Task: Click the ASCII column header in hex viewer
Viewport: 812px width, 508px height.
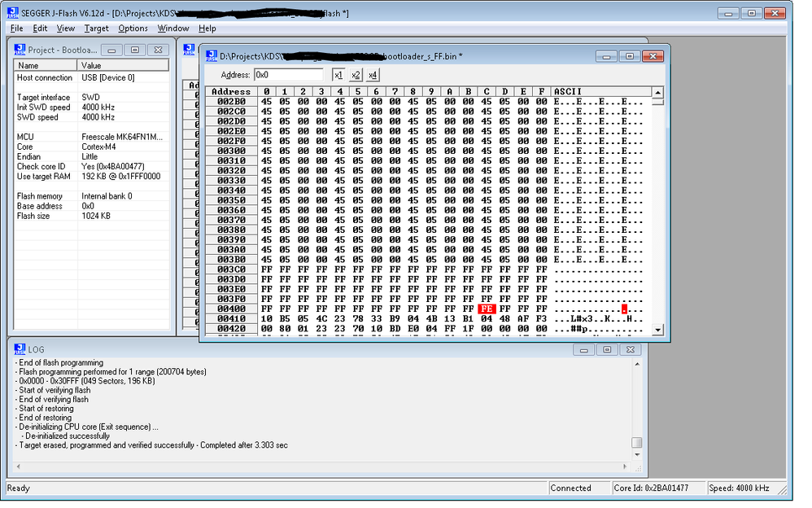Action: tap(600, 92)
